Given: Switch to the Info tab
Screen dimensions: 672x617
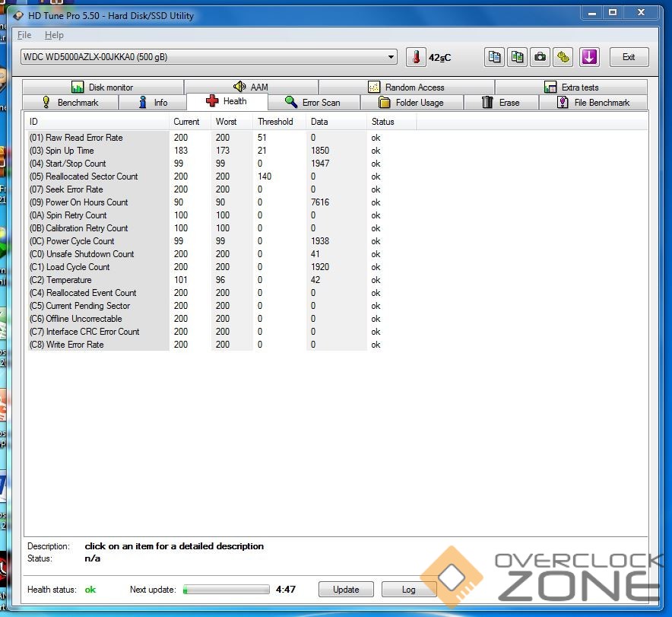Looking at the screenshot, I should coord(153,103).
